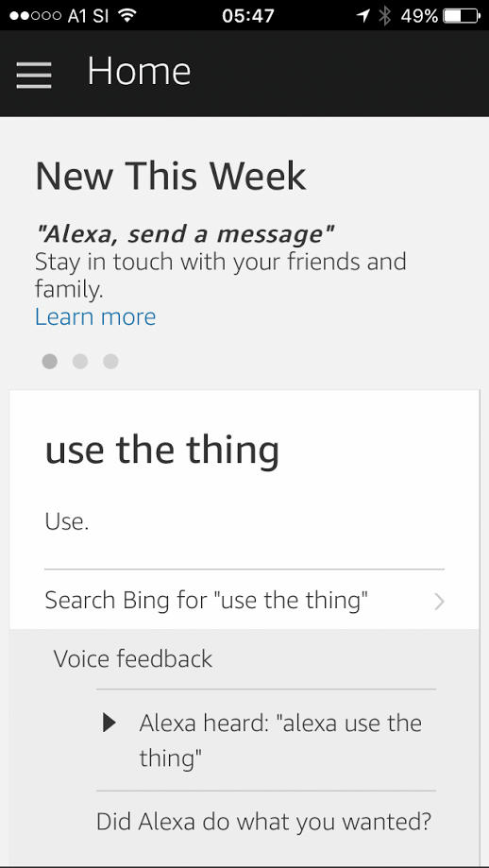The width and height of the screenshot is (489, 868).
Task: Tap the status bar clock
Action: [x=248, y=15]
